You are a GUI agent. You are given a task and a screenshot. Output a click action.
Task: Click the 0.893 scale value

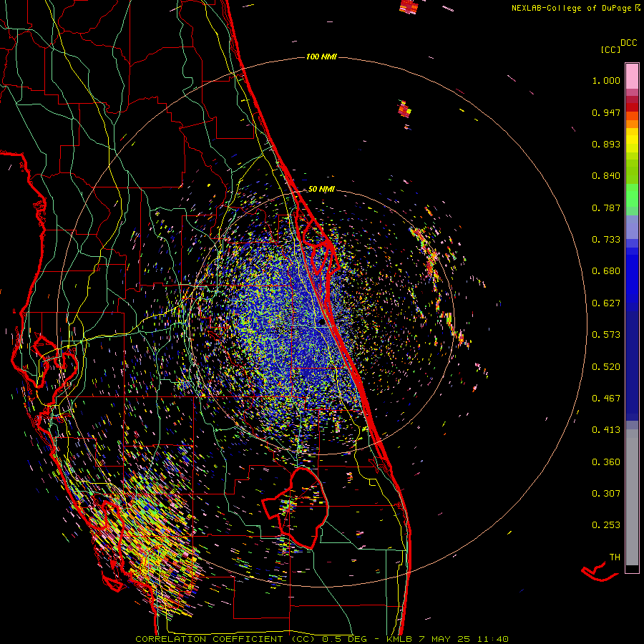click(x=606, y=144)
